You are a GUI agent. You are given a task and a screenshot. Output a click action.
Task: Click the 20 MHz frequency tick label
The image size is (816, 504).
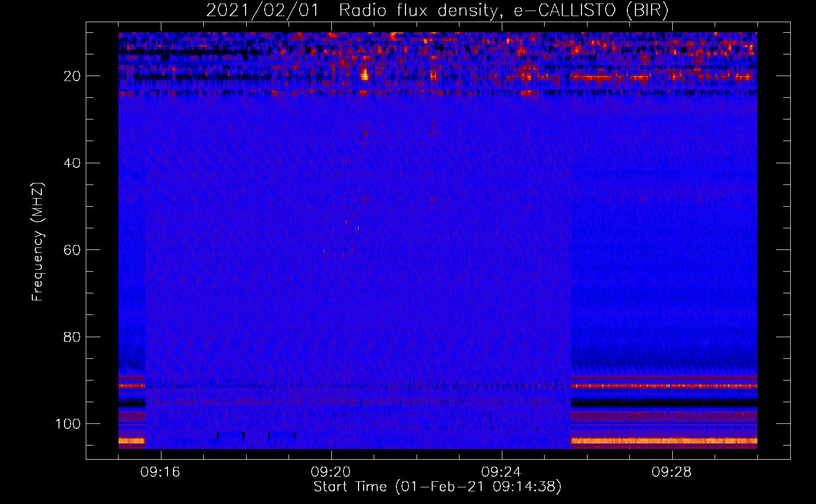tap(73, 76)
